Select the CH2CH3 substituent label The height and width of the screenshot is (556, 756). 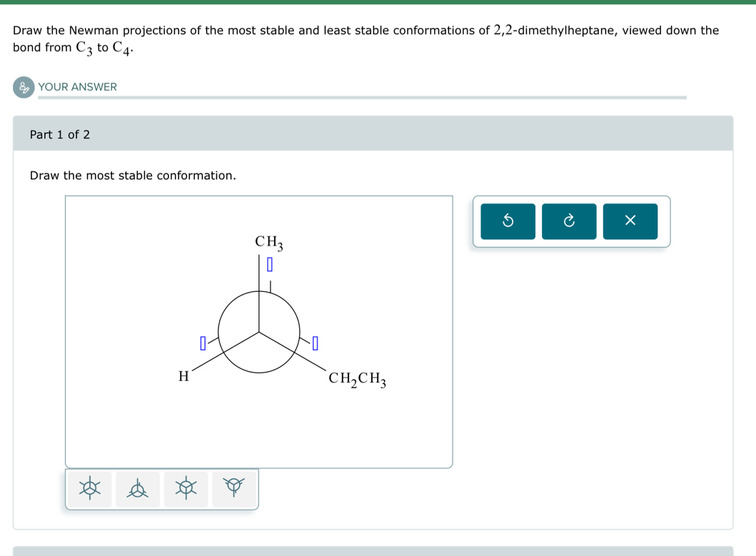(x=357, y=379)
